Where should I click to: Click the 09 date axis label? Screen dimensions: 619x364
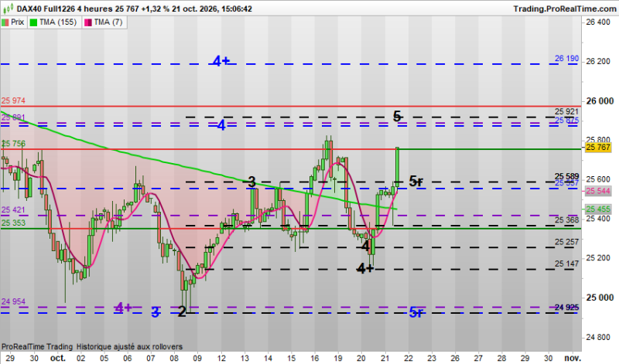[197, 358]
